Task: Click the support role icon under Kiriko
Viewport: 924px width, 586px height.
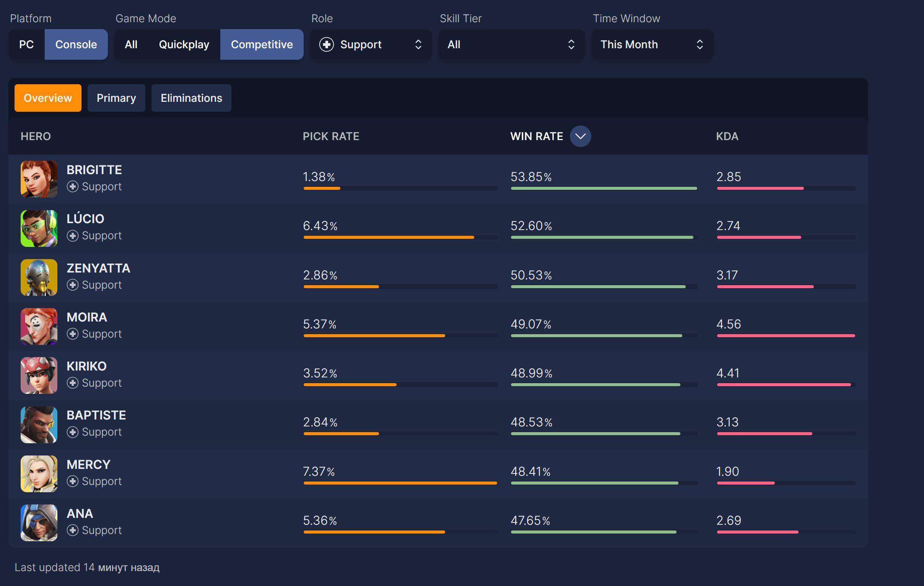Action: [x=73, y=383]
